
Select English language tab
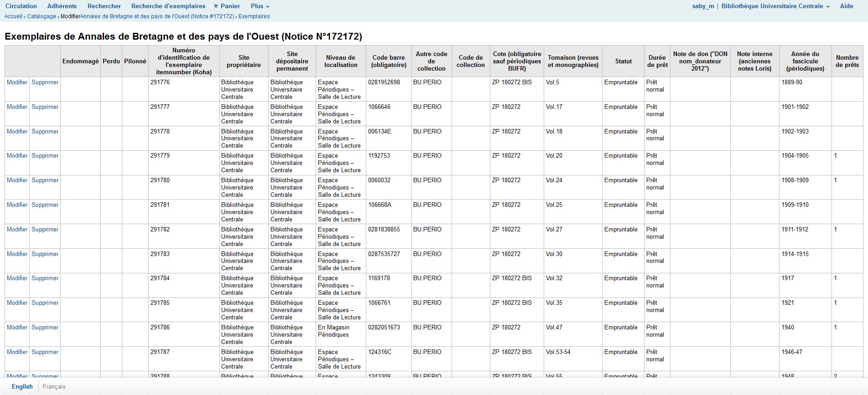point(22,387)
